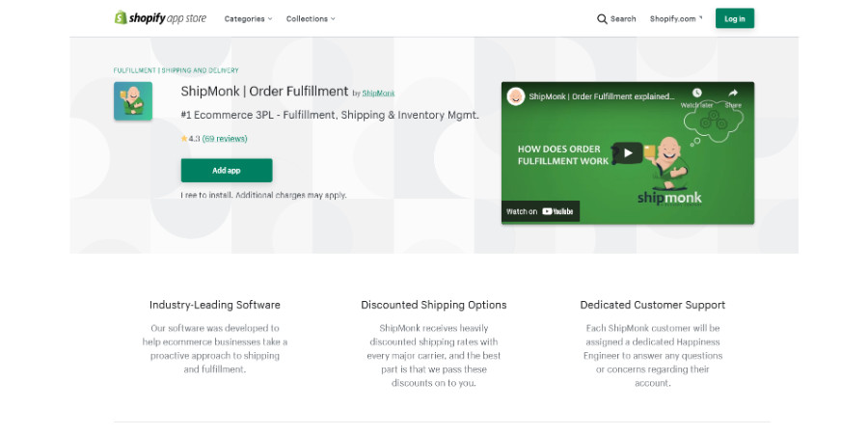This screenshot has height=436, width=868.
Task: Open the 69 reviews link
Action: tap(225, 139)
